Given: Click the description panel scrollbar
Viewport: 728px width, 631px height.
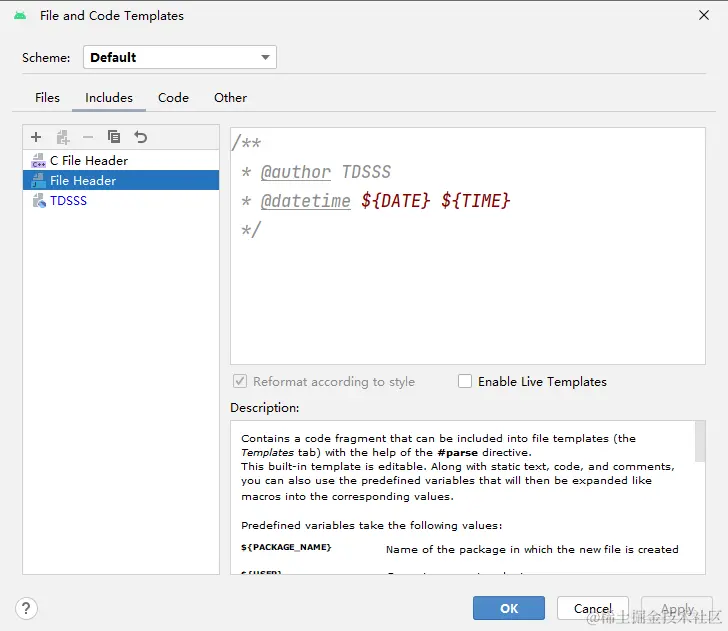Looking at the screenshot, I should 700,442.
